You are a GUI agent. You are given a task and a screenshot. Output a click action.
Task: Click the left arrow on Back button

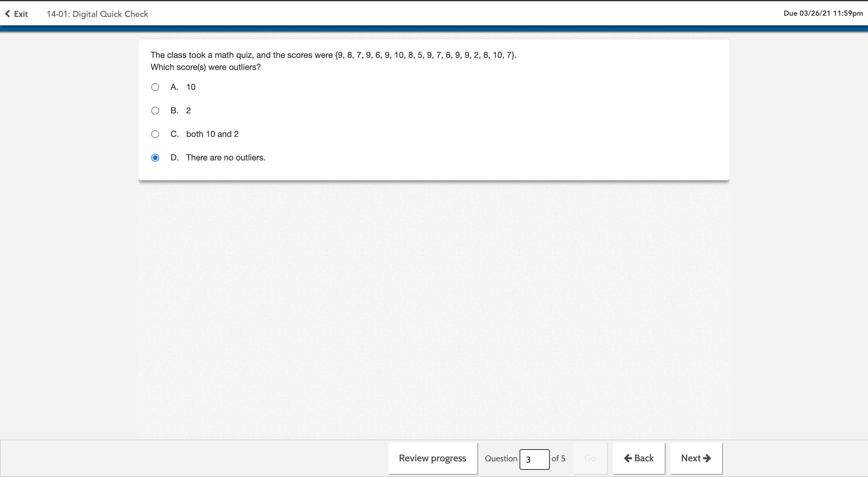[x=628, y=458]
